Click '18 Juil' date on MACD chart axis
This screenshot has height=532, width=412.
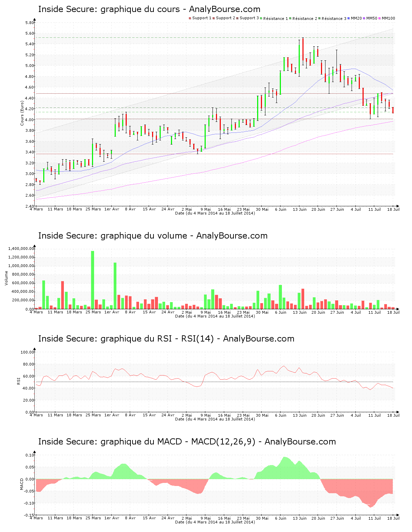tap(394, 518)
